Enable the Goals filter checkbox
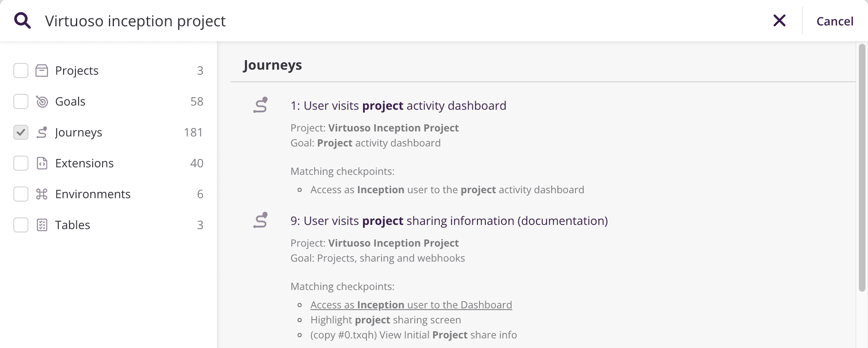This screenshot has height=348, width=868. (21, 101)
